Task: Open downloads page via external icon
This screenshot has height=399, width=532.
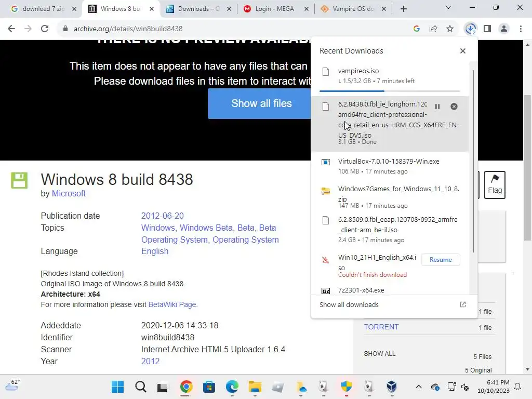Action: pyautogui.click(x=463, y=304)
